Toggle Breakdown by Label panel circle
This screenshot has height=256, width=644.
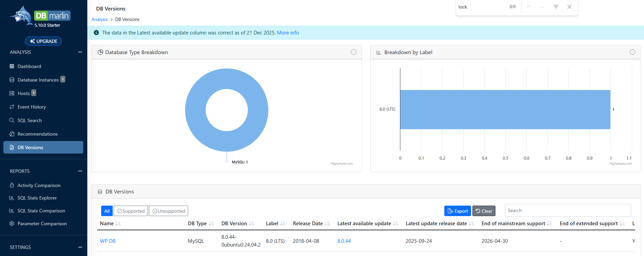click(632, 52)
